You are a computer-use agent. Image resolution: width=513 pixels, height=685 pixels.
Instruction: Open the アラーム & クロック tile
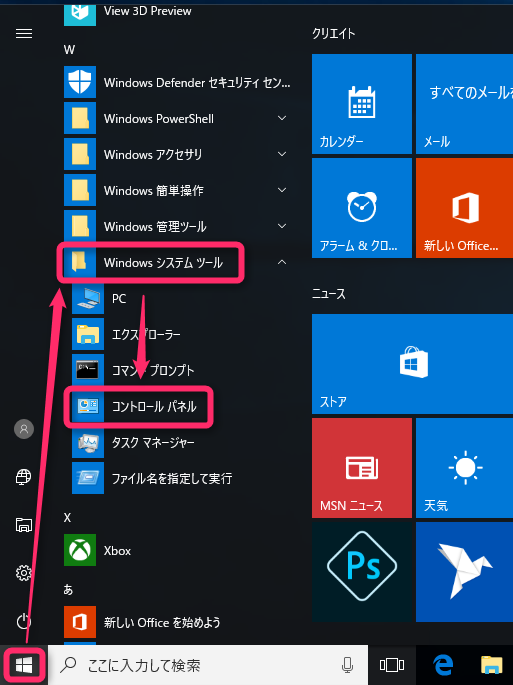tap(362, 208)
